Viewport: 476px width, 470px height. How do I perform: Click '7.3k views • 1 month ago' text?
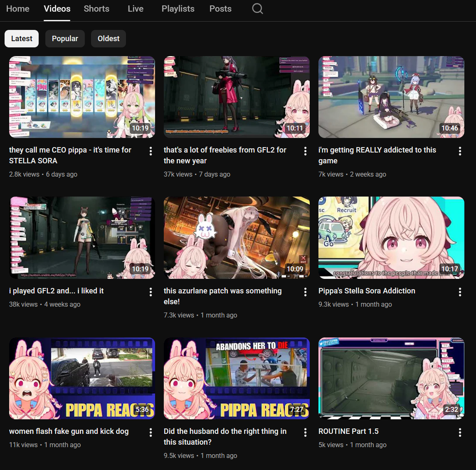tap(200, 315)
